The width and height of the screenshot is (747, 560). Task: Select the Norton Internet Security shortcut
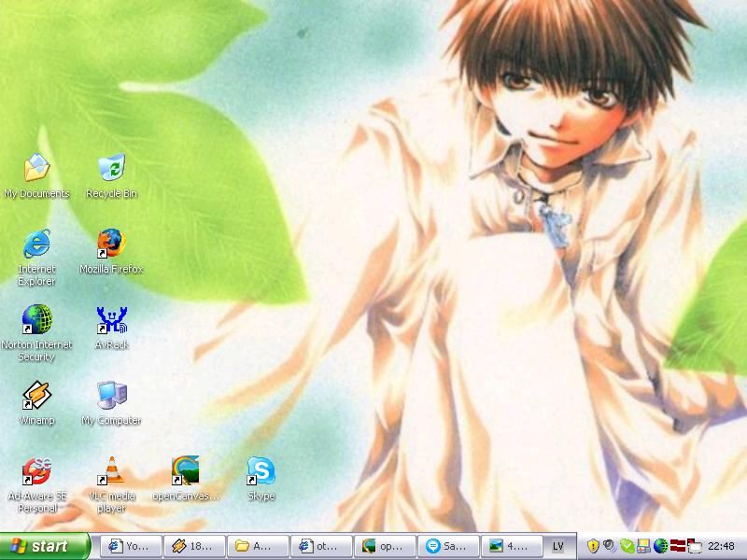(x=36, y=332)
